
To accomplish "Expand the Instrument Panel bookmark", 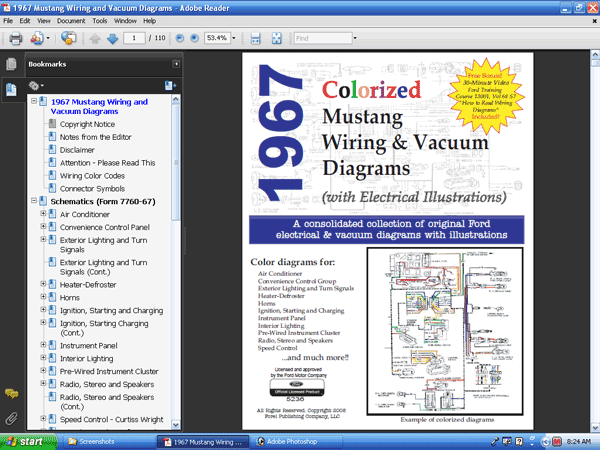I will pyautogui.click(x=43, y=344).
